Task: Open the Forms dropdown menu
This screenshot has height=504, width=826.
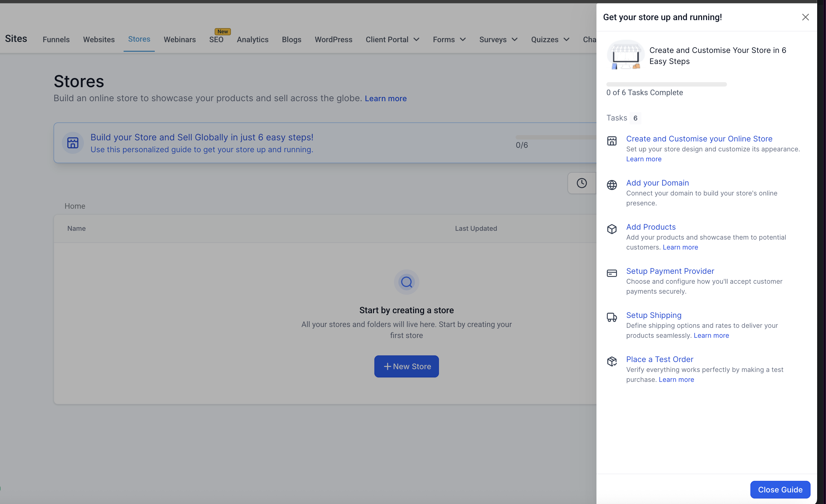Action: tap(449, 39)
